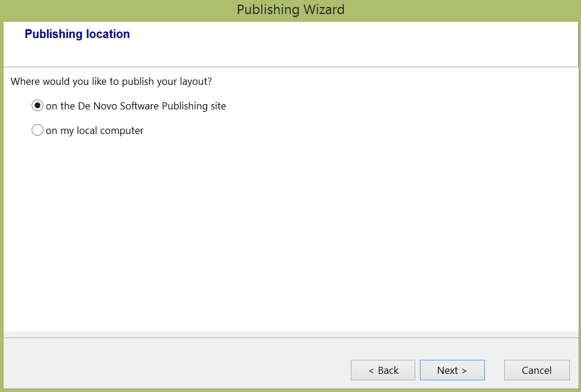Click the right arrow symbol on the Next button

(464, 370)
